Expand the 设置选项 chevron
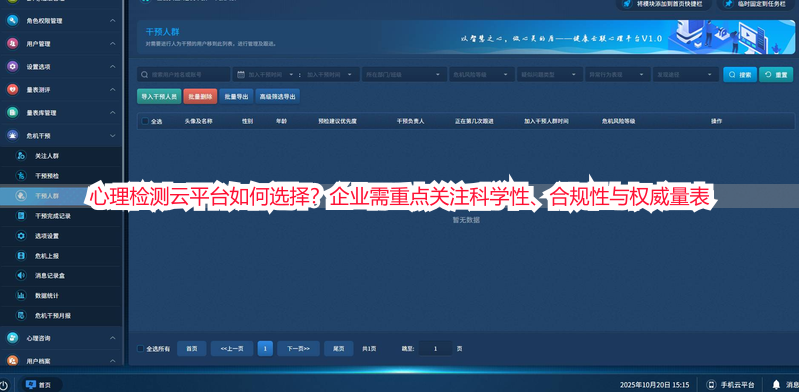The image size is (799, 392). [x=113, y=67]
